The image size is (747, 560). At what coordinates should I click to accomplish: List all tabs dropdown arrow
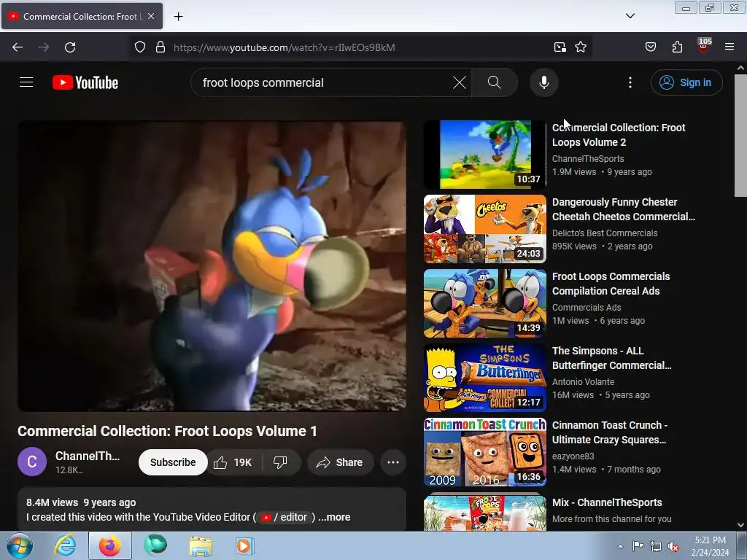click(630, 16)
